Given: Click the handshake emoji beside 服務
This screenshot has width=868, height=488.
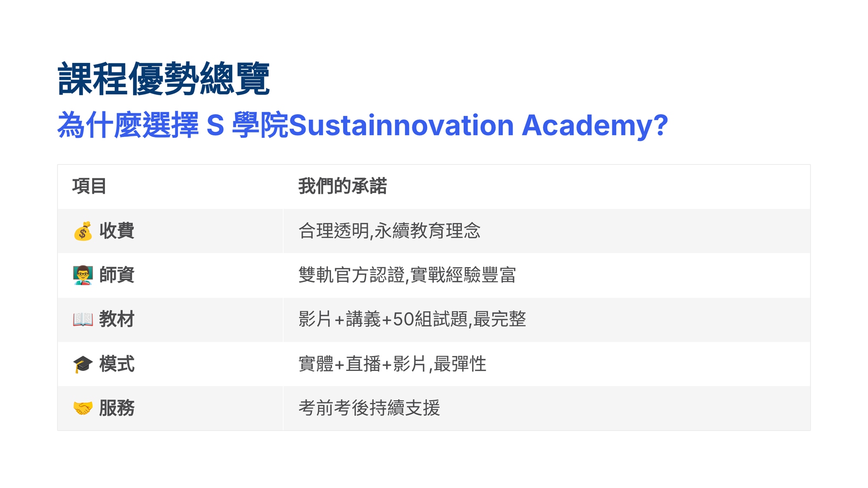Looking at the screenshot, I should 82,408.
